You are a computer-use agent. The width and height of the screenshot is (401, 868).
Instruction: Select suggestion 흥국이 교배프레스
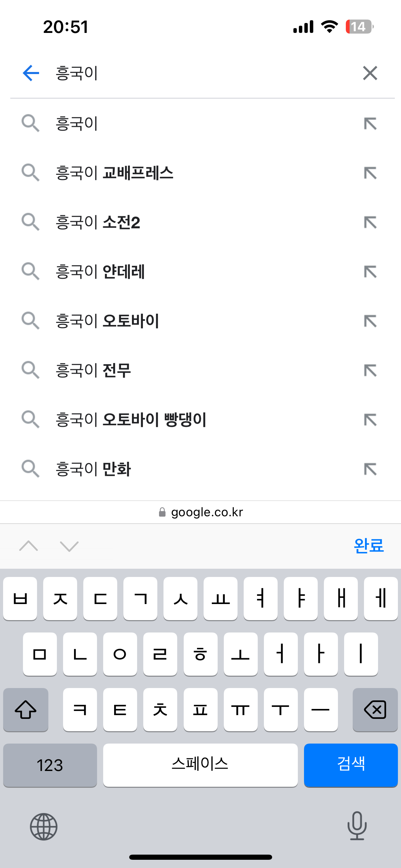tap(114, 173)
